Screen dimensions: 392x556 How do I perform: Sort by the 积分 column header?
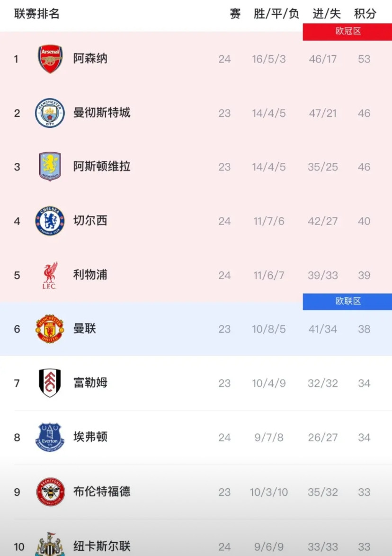point(364,14)
